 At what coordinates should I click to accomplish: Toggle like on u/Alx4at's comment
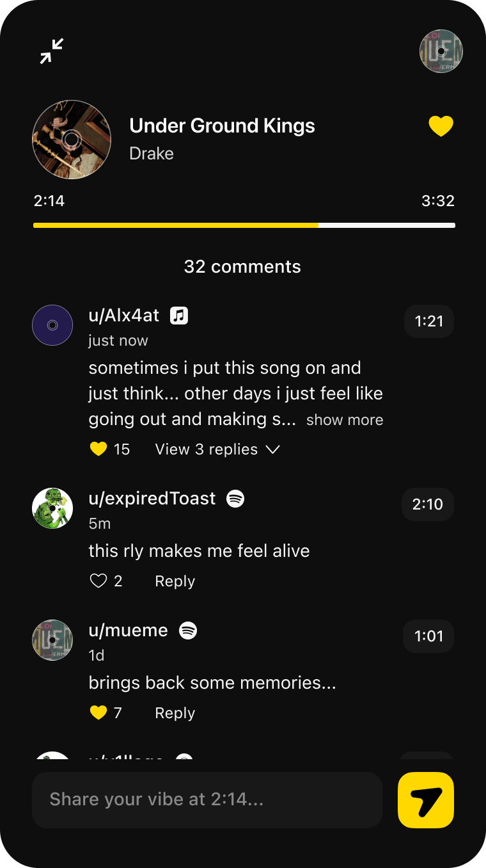pos(98,449)
